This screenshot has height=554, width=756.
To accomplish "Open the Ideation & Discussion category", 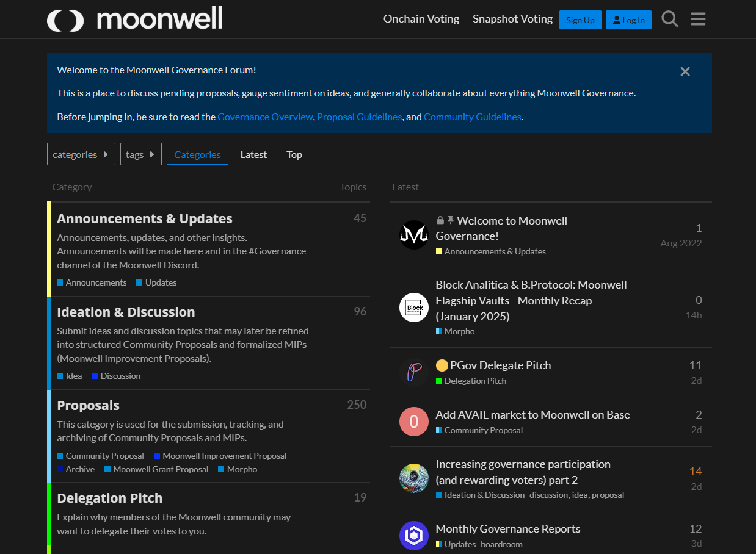I will coord(126,312).
